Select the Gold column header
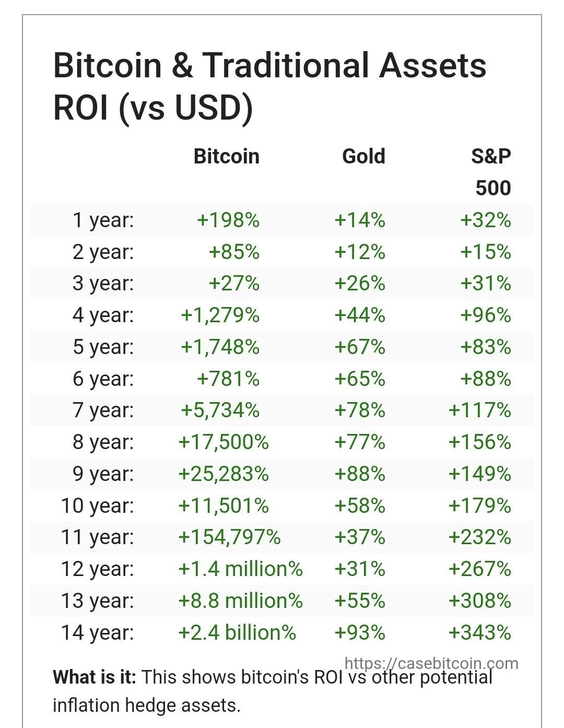Viewport: 564px width, 728px height. click(x=363, y=156)
